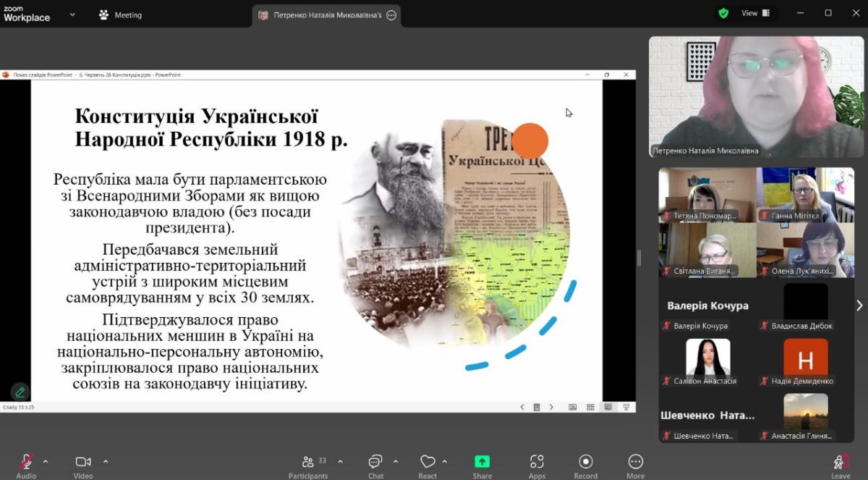Click the React heart icon
The width and height of the screenshot is (868, 480).
click(x=427, y=463)
